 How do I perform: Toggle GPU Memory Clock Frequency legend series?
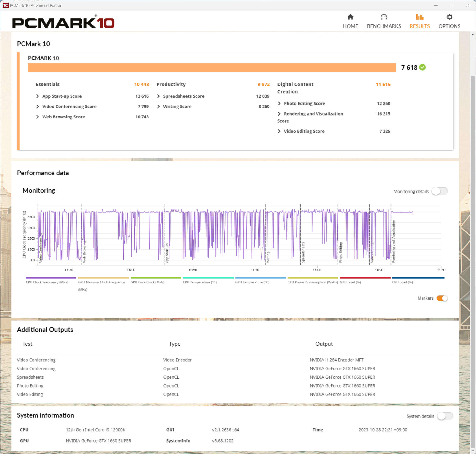[x=103, y=284]
